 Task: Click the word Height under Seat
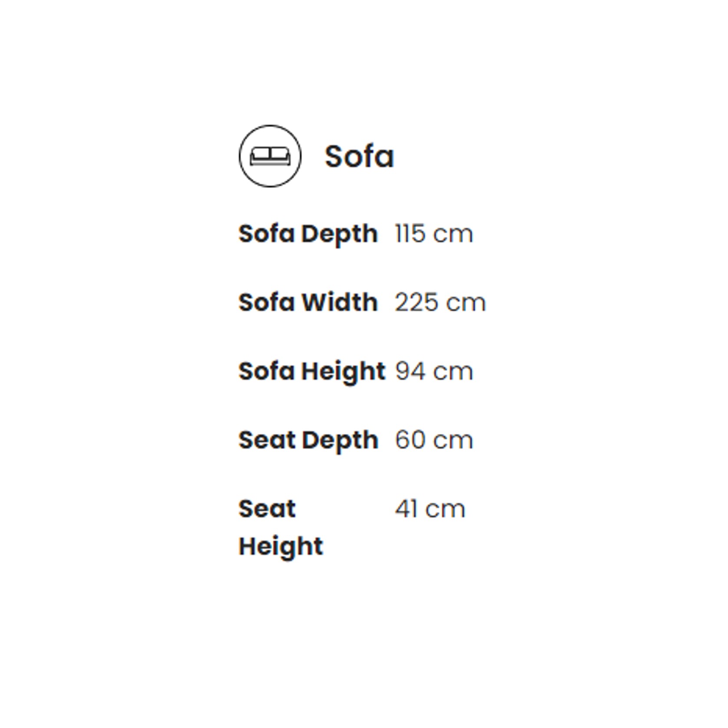pyautogui.click(x=281, y=547)
